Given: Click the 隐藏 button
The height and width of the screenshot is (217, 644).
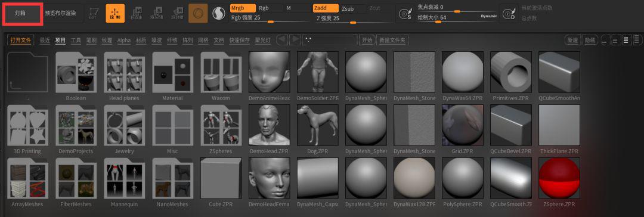Looking at the screenshot, I should 590,41.
